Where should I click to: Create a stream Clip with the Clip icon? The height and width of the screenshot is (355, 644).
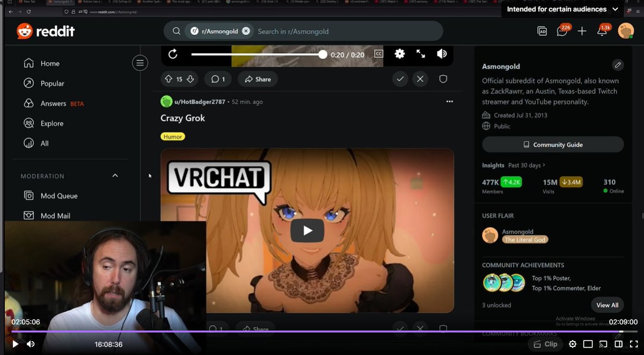pyautogui.click(x=545, y=344)
